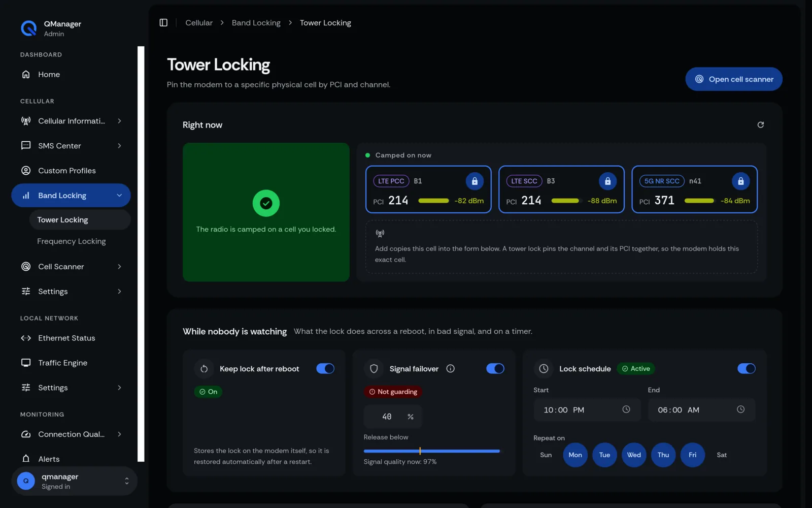Turn off the Signal failover switch
Viewport: 812px width, 508px height.
(x=495, y=369)
